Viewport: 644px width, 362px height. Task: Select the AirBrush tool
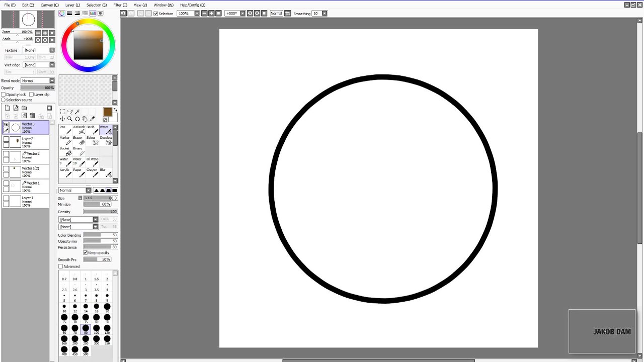[79, 129]
